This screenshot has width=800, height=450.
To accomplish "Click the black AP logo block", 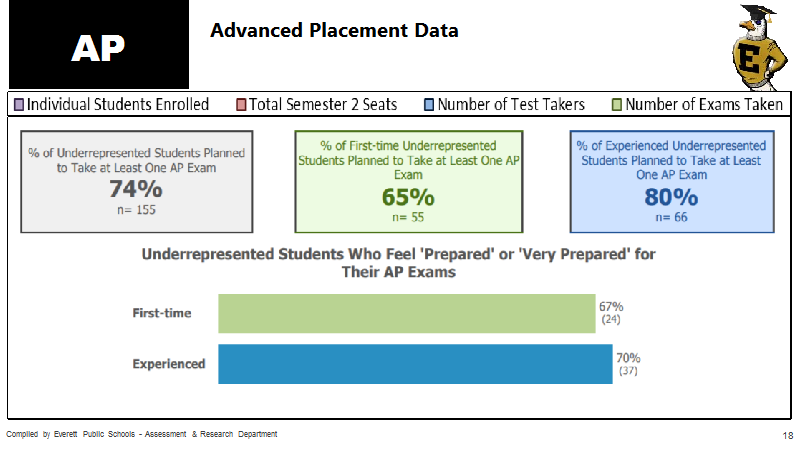I will 98,44.
